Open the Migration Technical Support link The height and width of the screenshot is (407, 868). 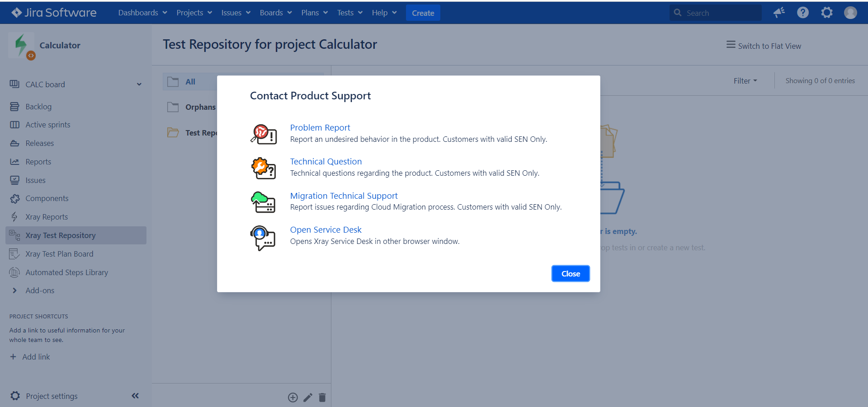(x=344, y=196)
